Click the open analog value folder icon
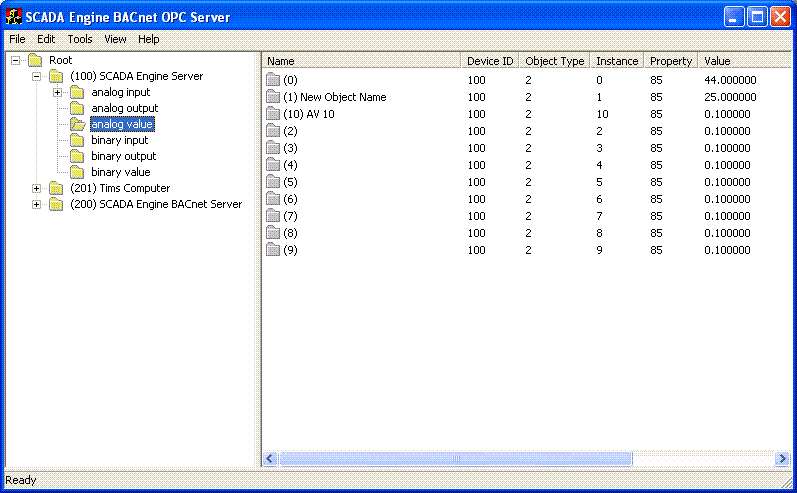Screen dimensions: 797x493 pyautogui.click(x=78, y=125)
